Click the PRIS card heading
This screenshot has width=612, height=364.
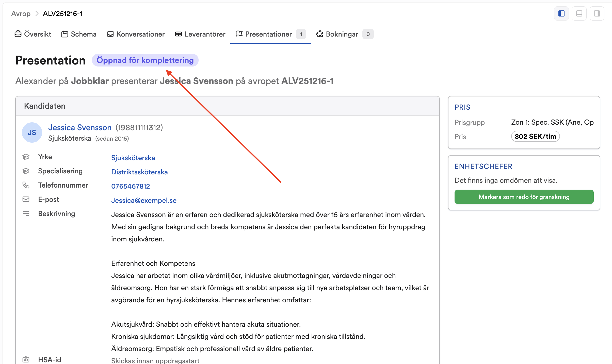click(x=462, y=107)
